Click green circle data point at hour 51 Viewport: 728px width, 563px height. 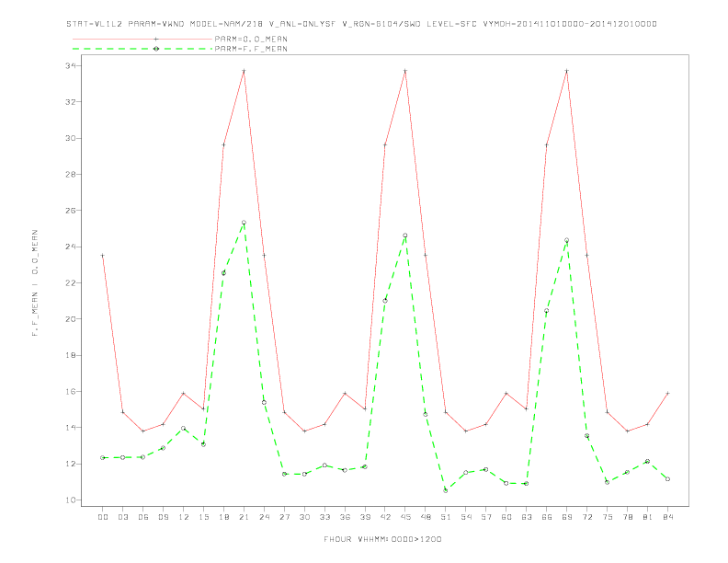(x=446, y=490)
